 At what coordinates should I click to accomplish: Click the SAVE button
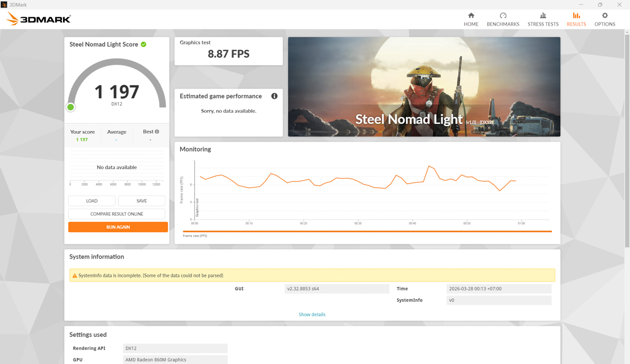click(141, 200)
